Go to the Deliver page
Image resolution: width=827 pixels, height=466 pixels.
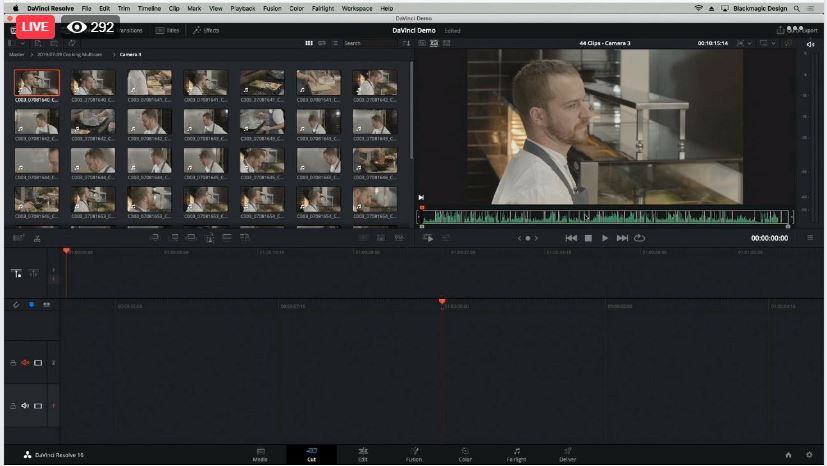[x=567, y=454]
